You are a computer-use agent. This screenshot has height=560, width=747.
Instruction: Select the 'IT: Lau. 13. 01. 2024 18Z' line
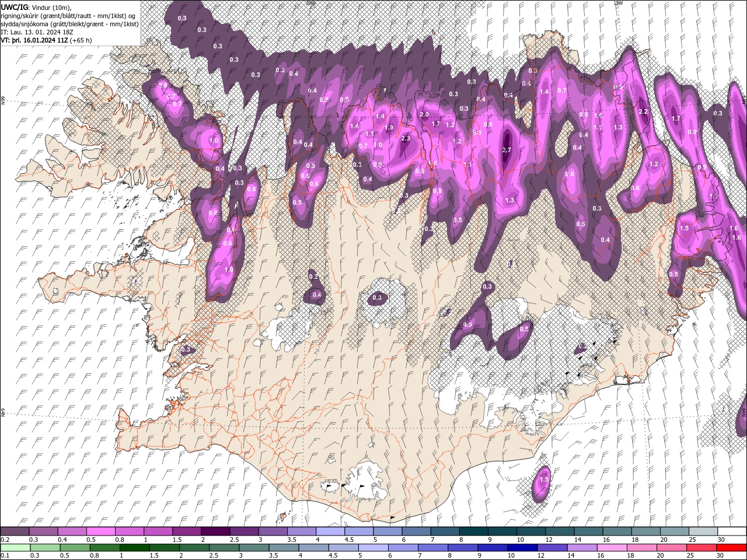pyautogui.click(x=37, y=32)
